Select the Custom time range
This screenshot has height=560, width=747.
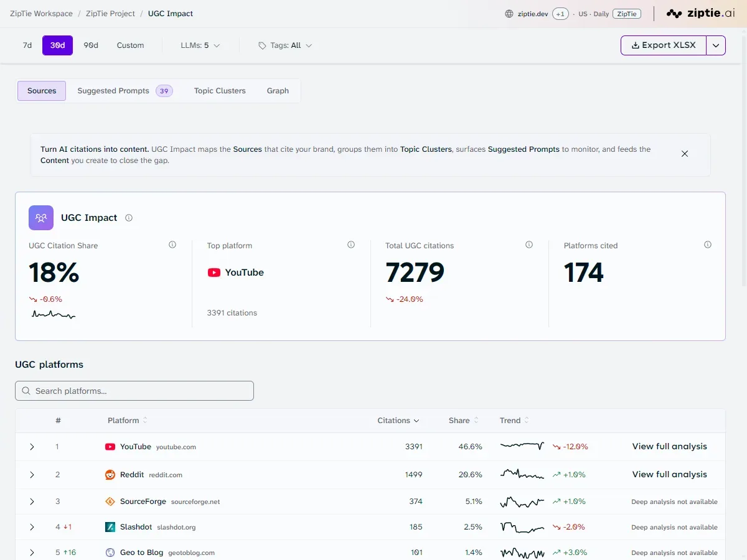130,45
